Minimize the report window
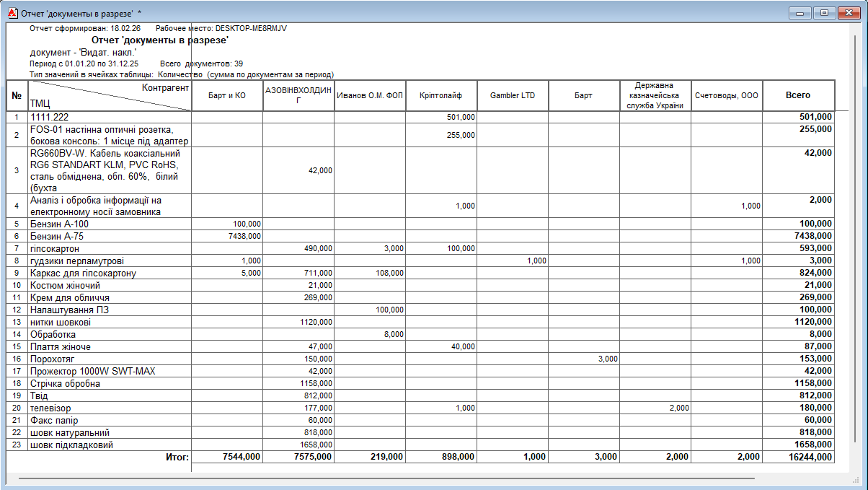 [799, 12]
